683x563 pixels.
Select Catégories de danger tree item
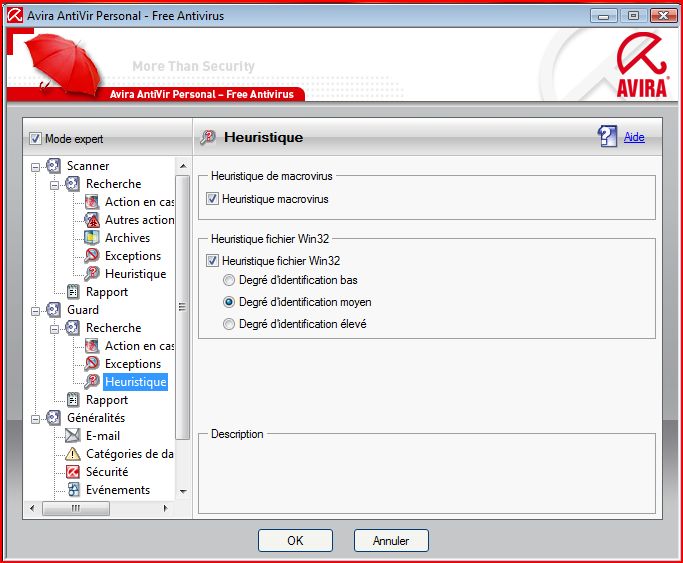click(130, 454)
